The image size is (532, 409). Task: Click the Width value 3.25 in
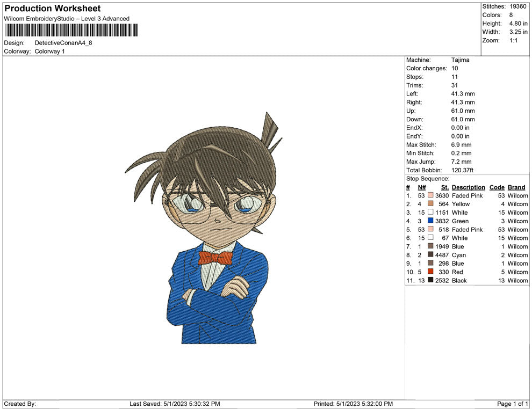(518, 32)
